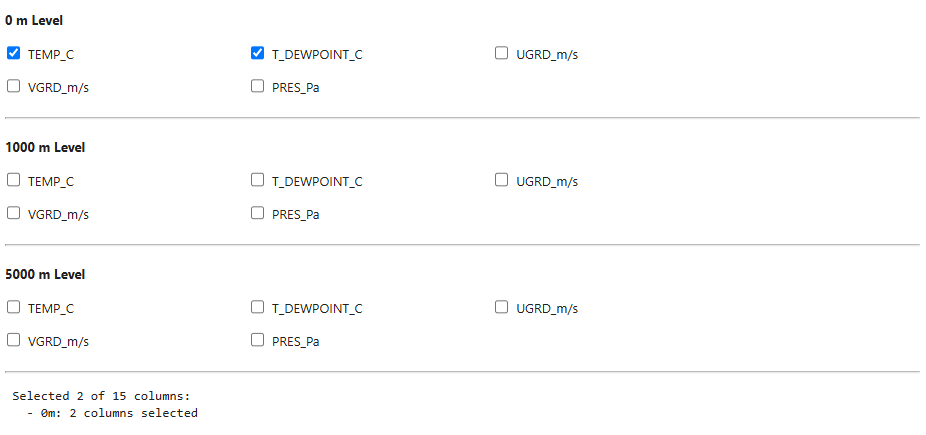926x435 pixels.
Task: Check PRES_Pa in 1000 m Level
Action: 258,213
